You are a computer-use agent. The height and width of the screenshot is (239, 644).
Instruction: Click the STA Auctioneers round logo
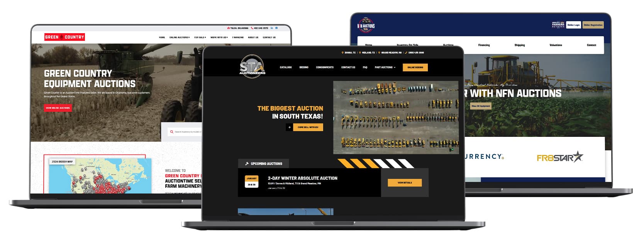(x=252, y=66)
